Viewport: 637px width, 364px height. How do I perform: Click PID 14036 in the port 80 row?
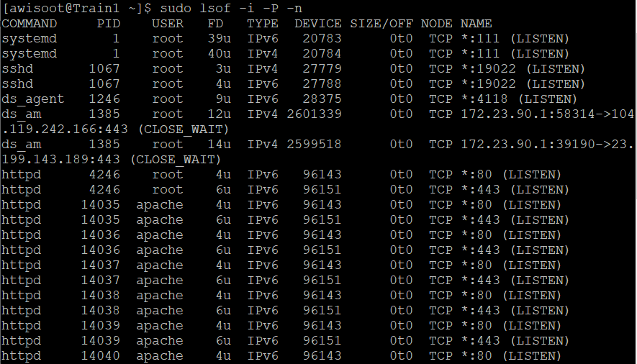(100, 235)
